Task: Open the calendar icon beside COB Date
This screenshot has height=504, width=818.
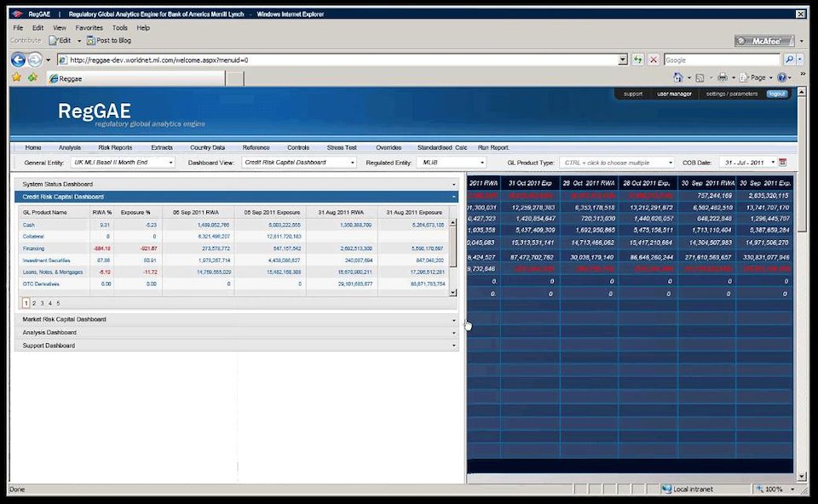Action: pos(782,162)
